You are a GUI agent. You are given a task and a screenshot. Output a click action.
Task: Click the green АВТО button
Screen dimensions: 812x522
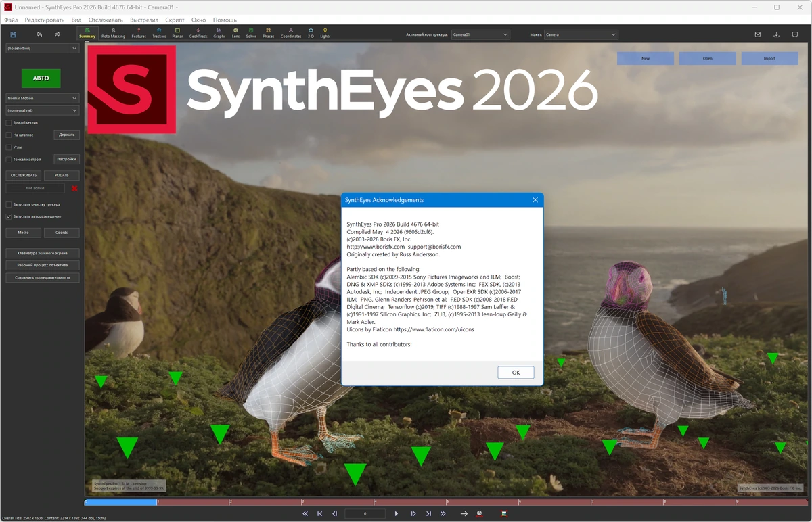click(x=41, y=78)
